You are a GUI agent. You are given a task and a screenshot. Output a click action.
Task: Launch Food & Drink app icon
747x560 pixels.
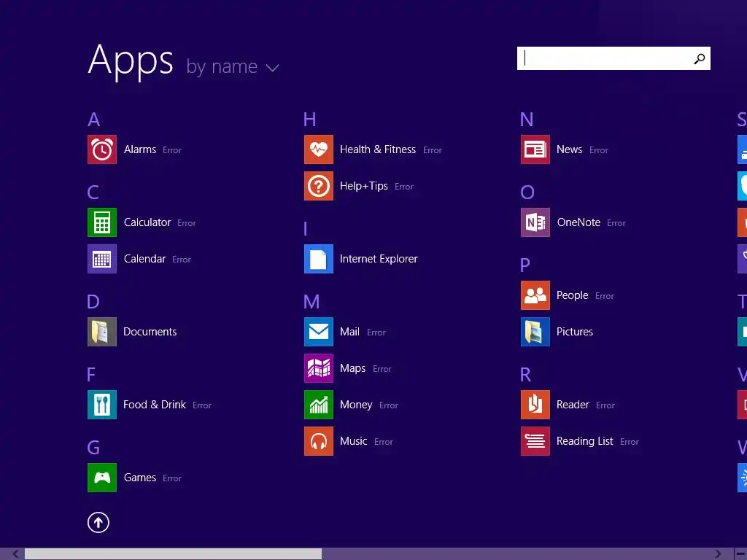click(x=102, y=405)
